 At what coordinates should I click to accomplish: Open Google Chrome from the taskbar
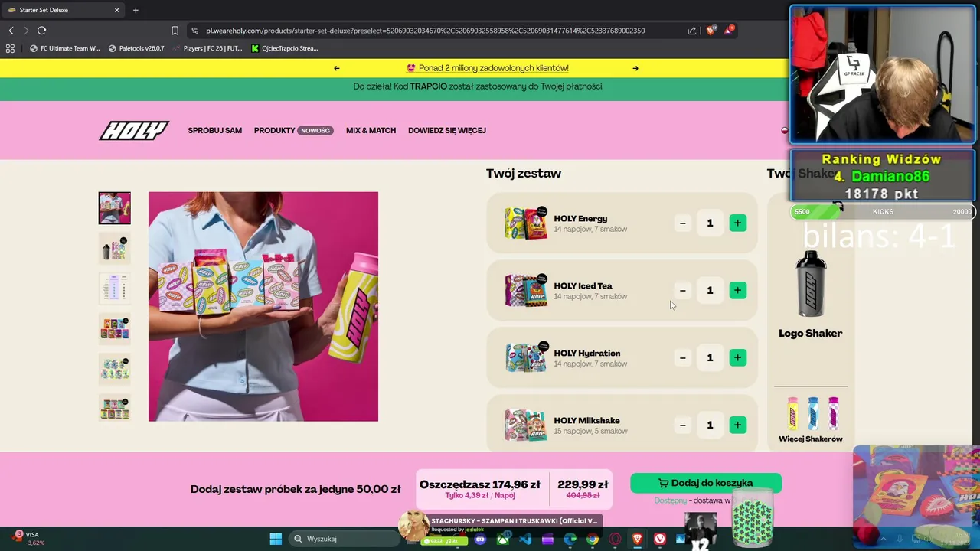(593, 540)
